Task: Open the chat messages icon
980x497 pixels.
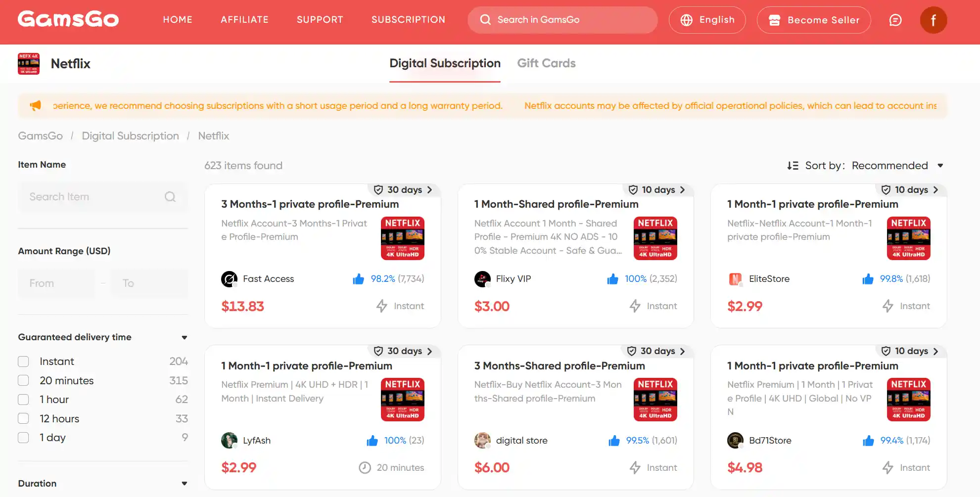Action: 895,20
